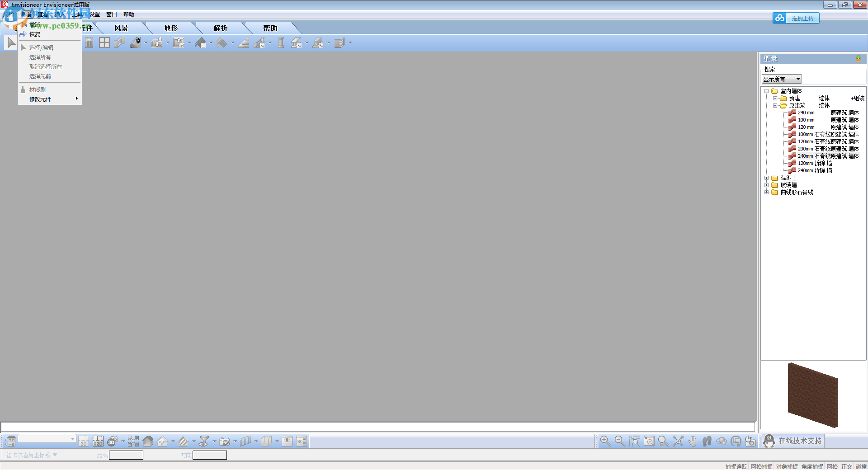The image size is (868, 470).
Task: Open the 修改元件 submenu
Action: coord(50,99)
